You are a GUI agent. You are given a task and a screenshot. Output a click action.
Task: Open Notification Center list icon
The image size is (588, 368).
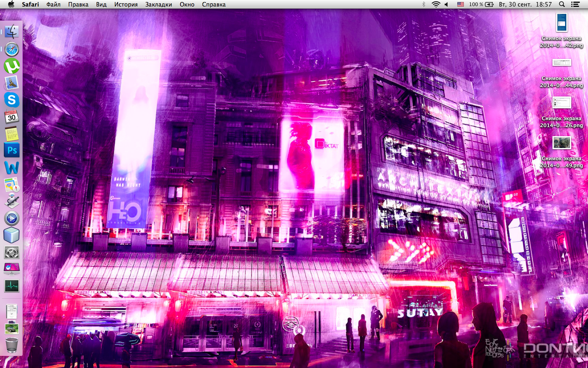click(575, 4)
